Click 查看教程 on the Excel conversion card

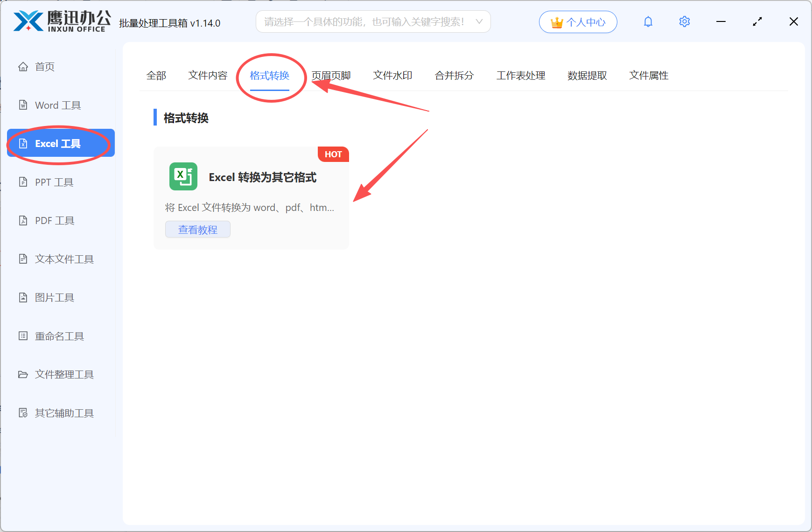(197, 229)
